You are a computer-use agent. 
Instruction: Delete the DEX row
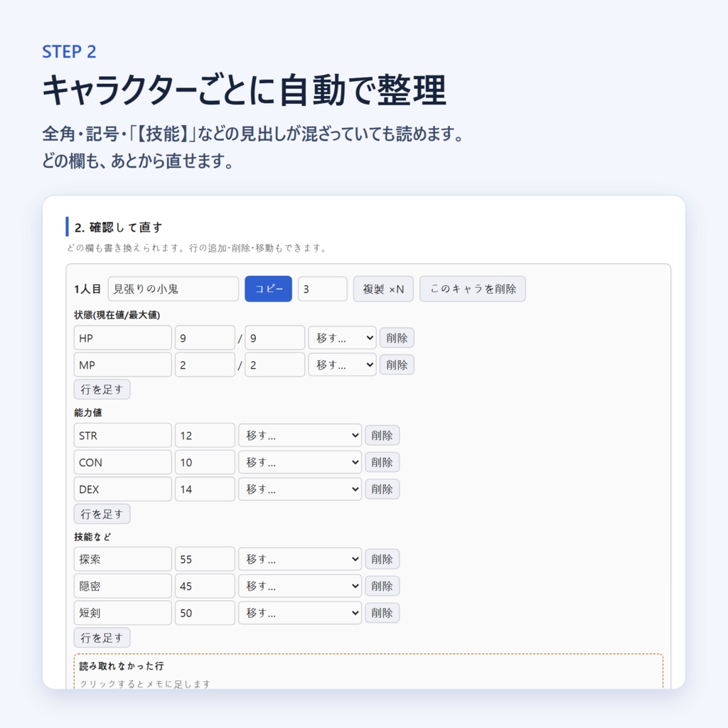pyautogui.click(x=382, y=489)
